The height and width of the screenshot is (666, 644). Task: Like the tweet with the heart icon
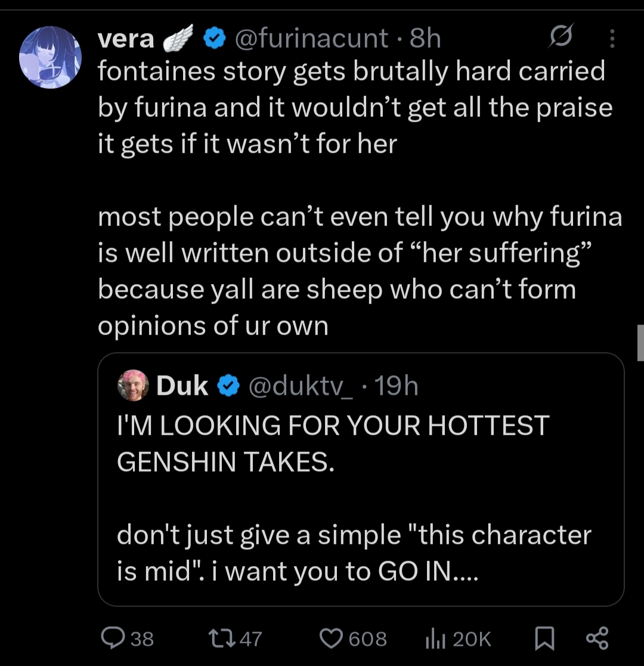pos(331,639)
